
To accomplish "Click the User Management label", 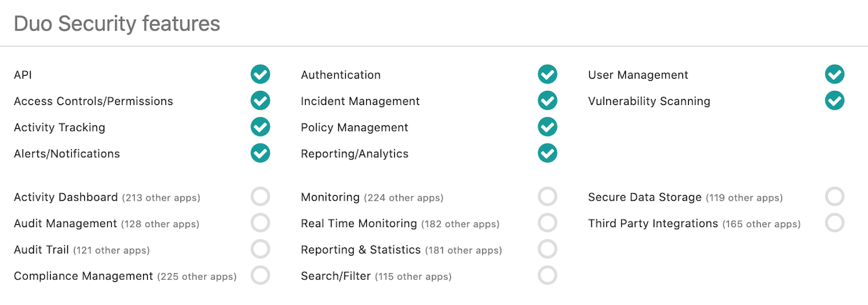I will tap(638, 75).
